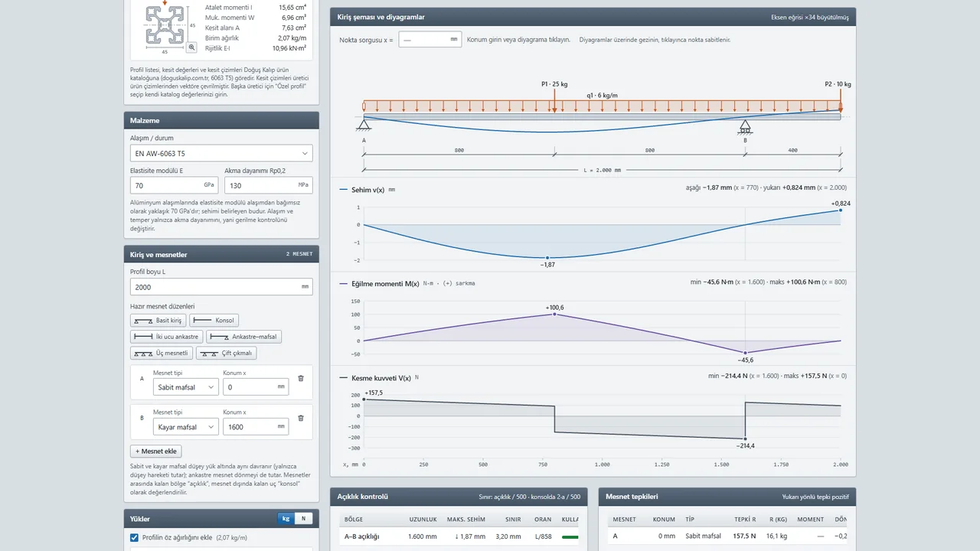This screenshot has height=551, width=980.
Task: Click the L/858 ratio value
Action: (542, 536)
